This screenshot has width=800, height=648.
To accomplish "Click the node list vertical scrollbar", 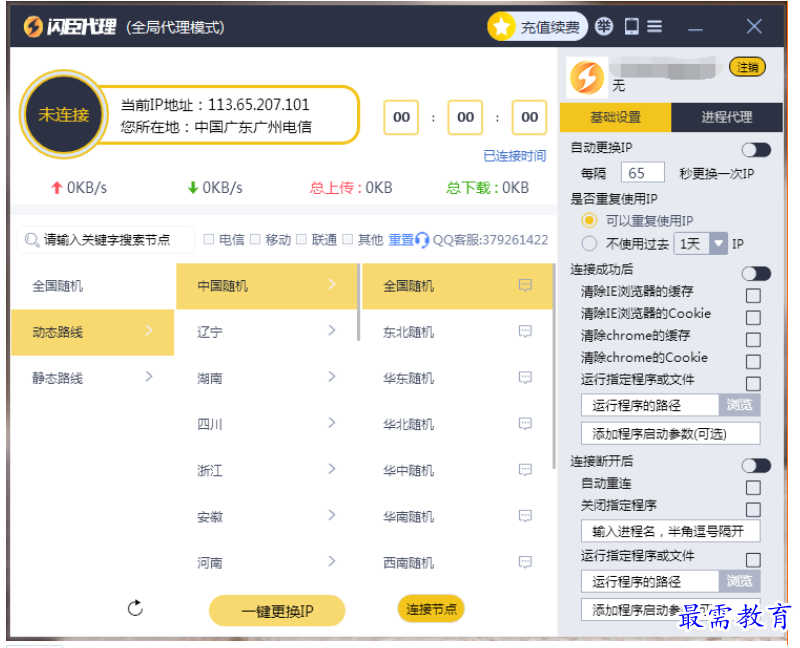I will click(554, 366).
